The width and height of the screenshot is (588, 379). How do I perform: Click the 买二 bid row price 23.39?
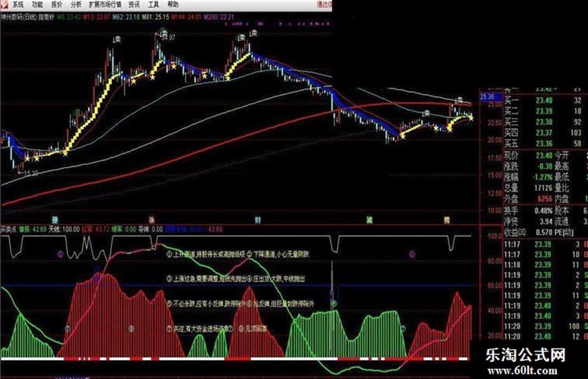click(544, 111)
